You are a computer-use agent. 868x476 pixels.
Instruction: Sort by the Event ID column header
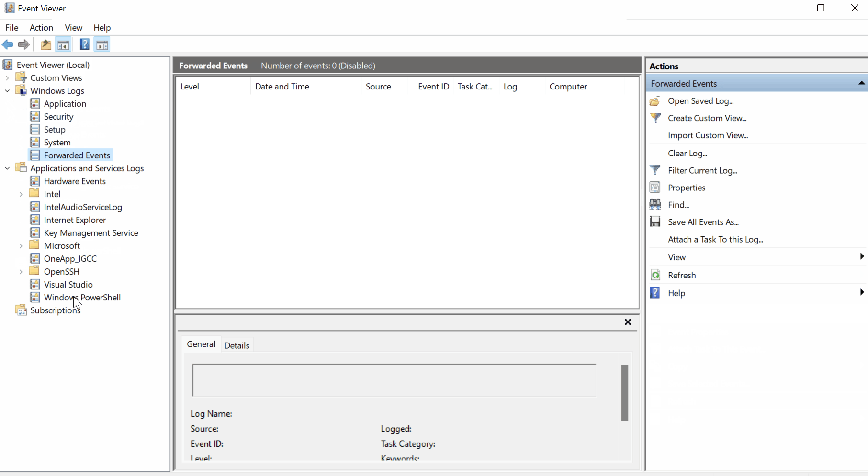coord(430,87)
